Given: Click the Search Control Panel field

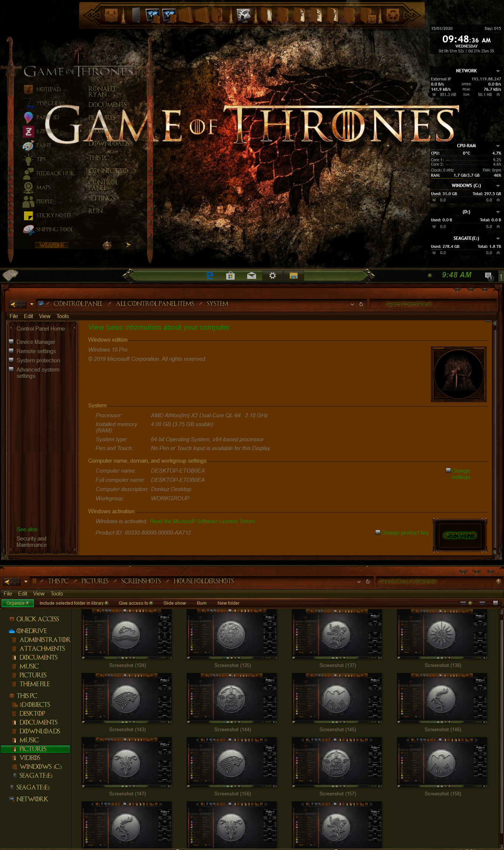Looking at the screenshot, I should click(434, 304).
